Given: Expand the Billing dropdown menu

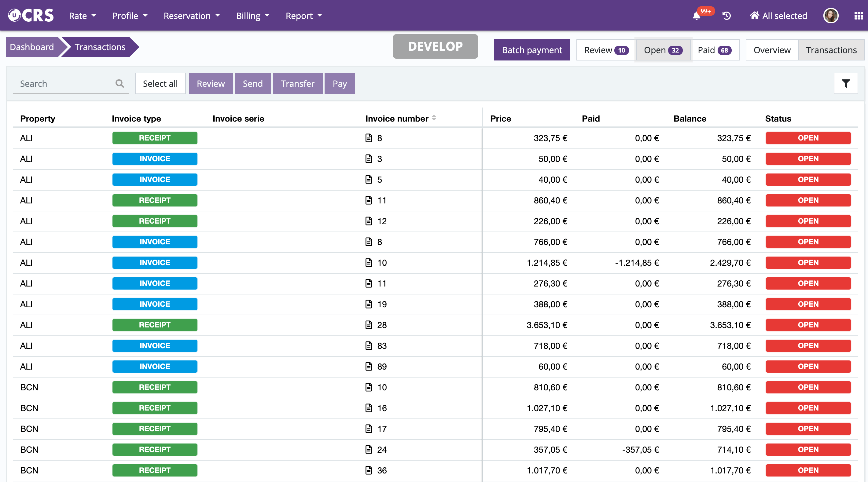Looking at the screenshot, I should 253,16.
